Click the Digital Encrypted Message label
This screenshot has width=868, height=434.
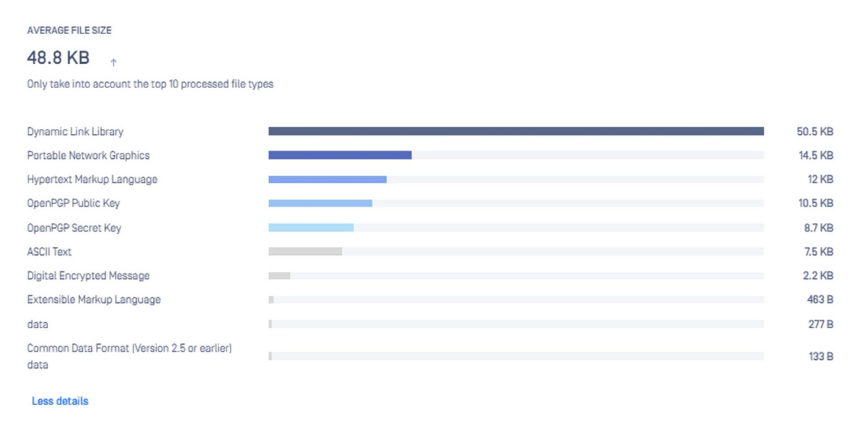click(x=88, y=276)
